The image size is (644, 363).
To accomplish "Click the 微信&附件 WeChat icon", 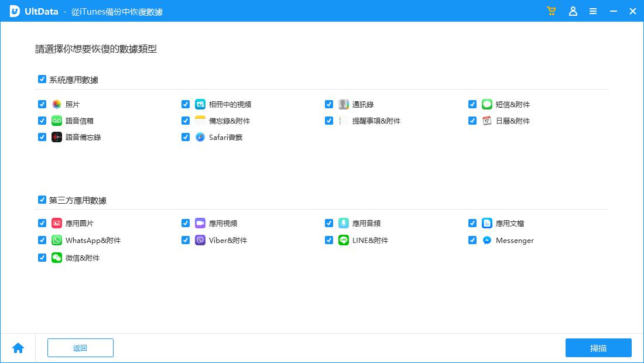I will (57, 258).
